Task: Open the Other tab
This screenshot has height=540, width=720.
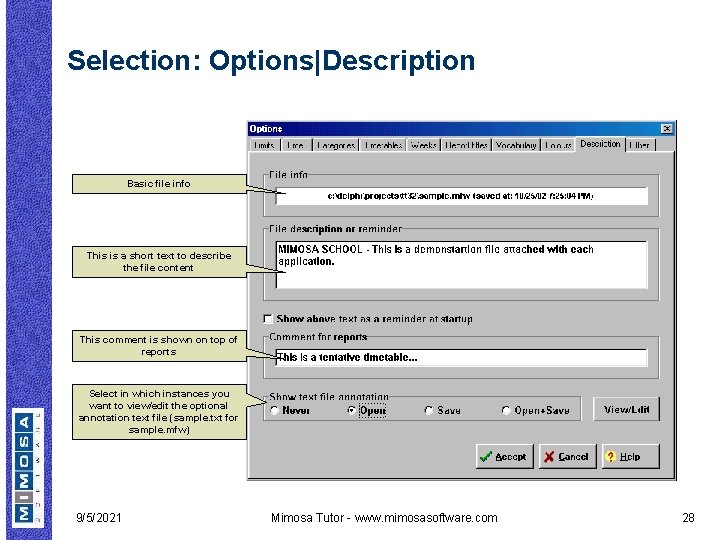Action: 640,145
